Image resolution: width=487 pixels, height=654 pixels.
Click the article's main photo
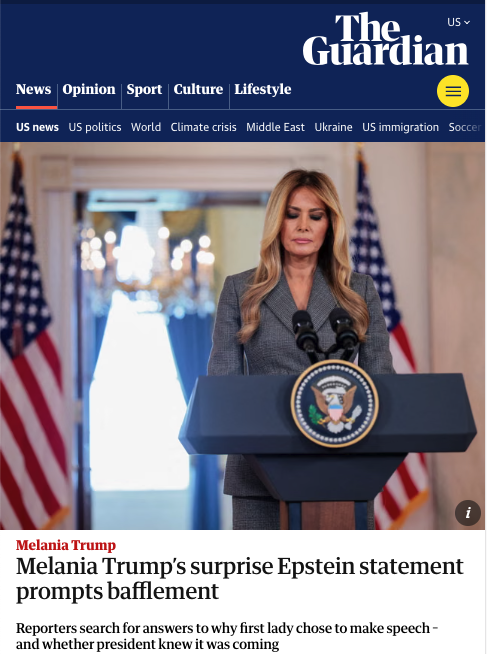click(x=242, y=336)
